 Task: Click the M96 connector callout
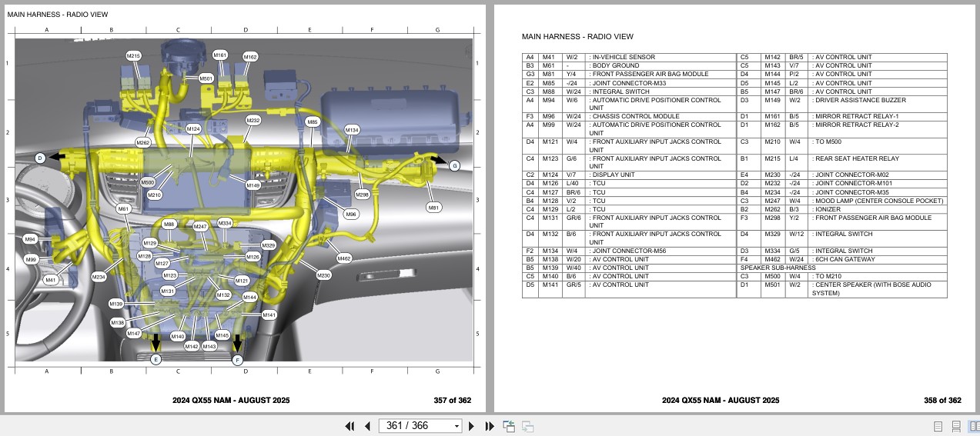coord(350,214)
